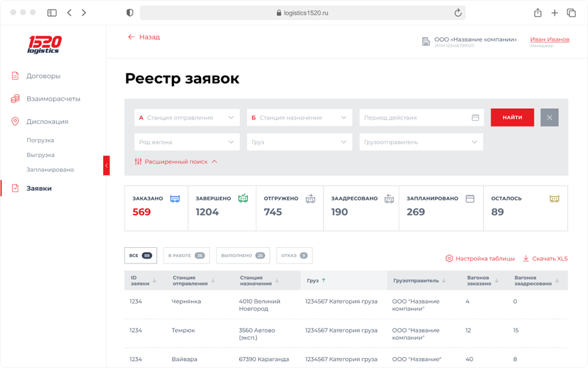
Task: Open the Род вагона dropdown
Action: point(187,142)
